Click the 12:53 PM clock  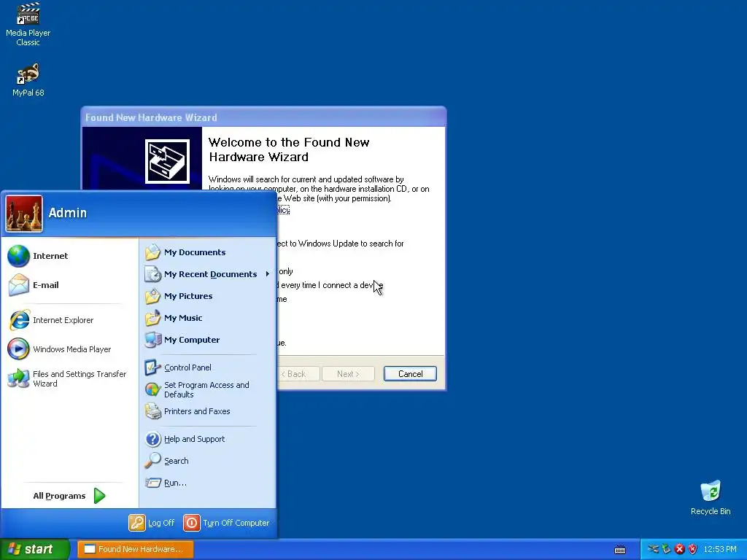pyautogui.click(x=720, y=549)
